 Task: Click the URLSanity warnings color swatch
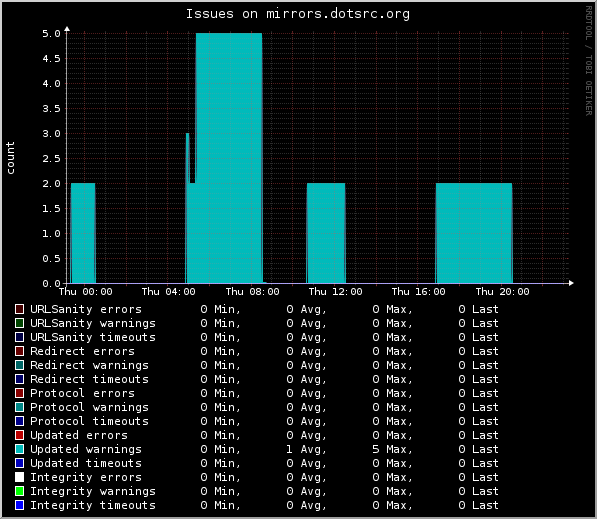click(x=19, y=323)
